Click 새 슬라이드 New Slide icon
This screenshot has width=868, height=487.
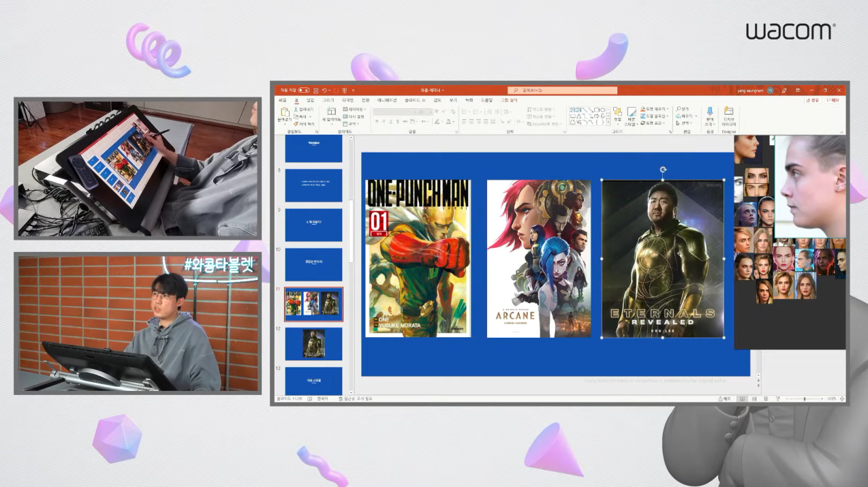331,111
